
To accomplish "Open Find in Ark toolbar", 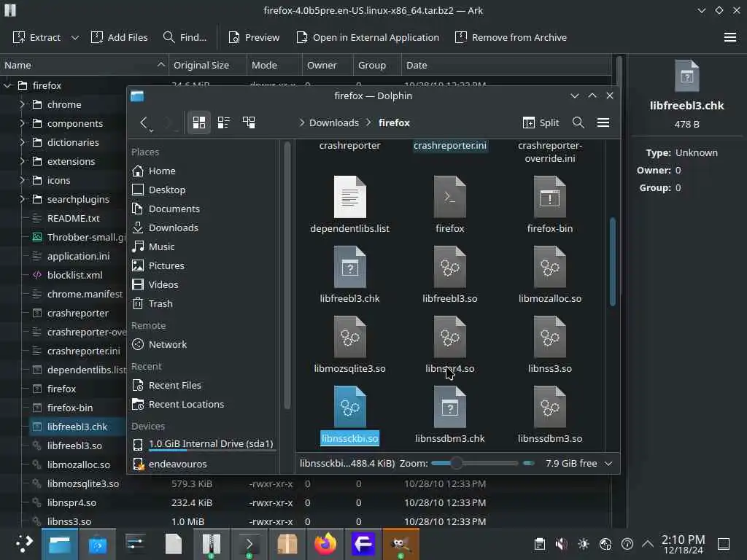I will click(185, 37).
